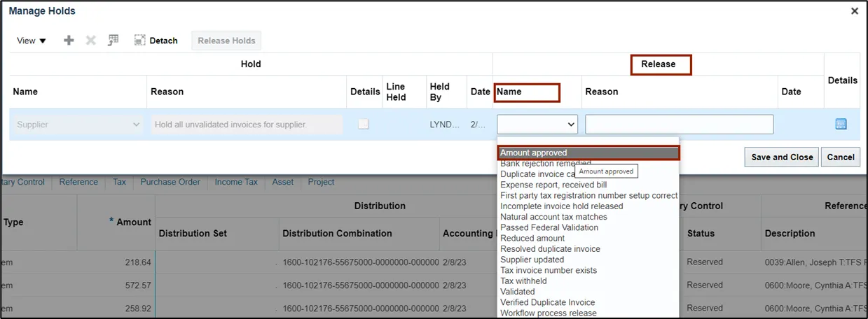Click the Export to Excel icon
Viewport: 868px width, 319px height.
click(113, 41)
